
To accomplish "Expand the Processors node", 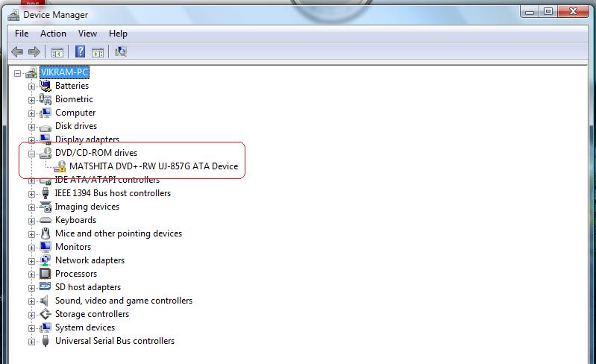I will click(31, 274).
